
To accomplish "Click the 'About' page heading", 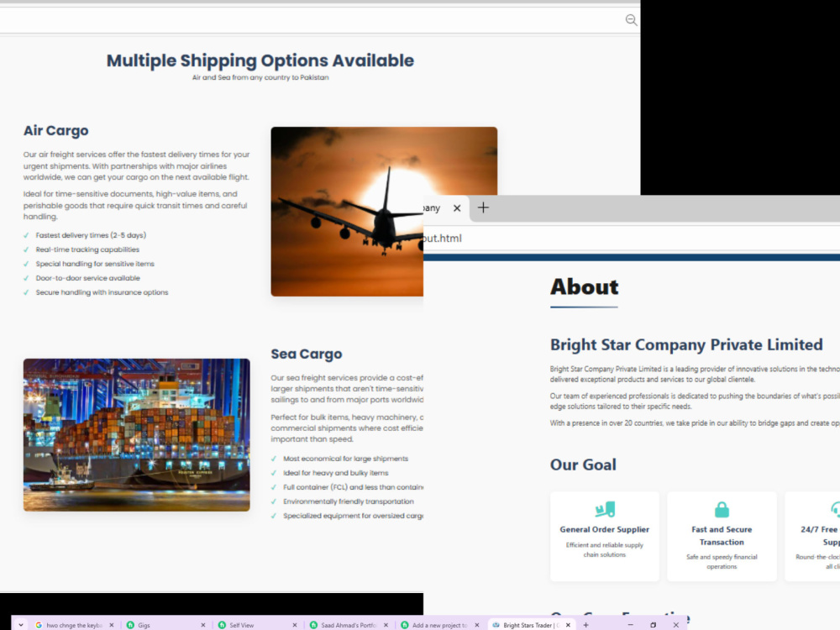I will (585, 287).
